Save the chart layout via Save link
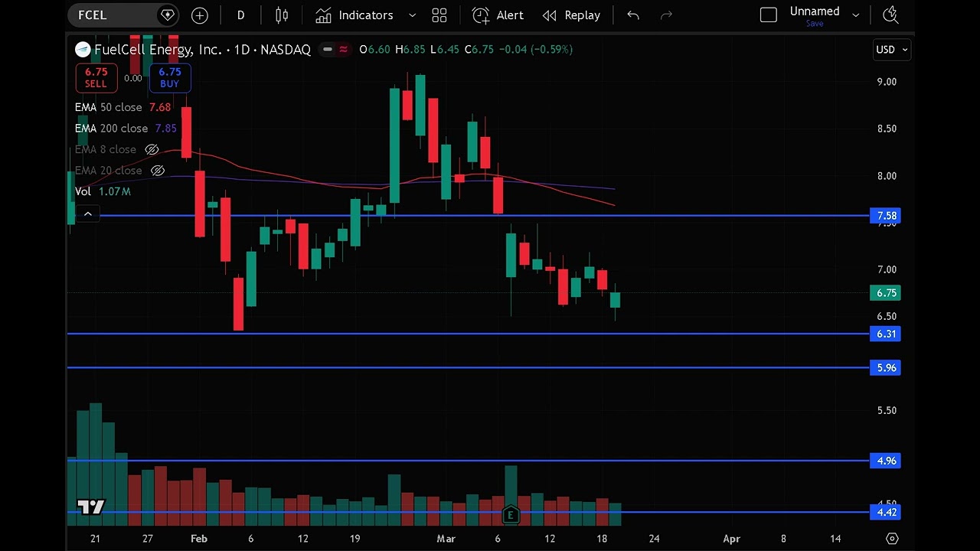Viewport: 980px width, 551px height. [815, 24]
